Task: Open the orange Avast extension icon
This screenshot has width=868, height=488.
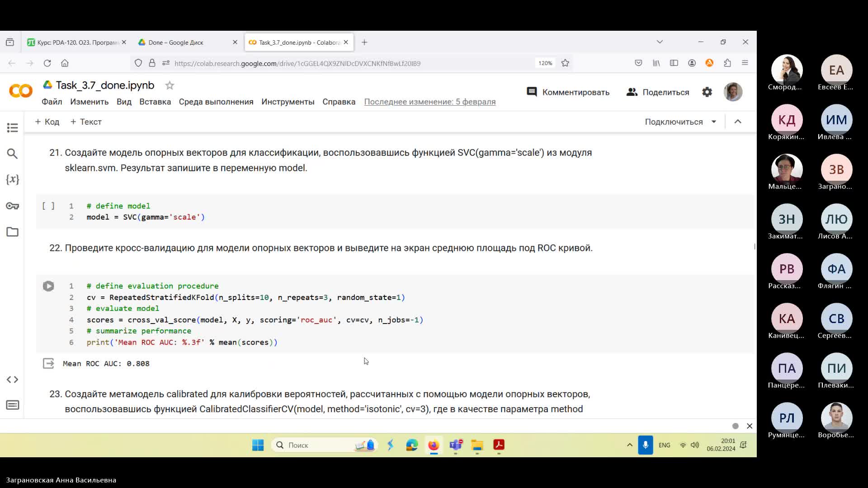Action: tap(709, 63)
